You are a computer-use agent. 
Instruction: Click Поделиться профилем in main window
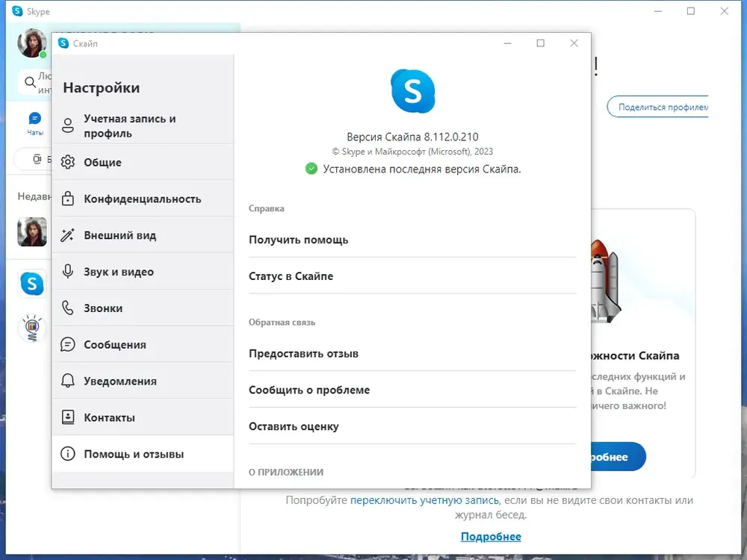[658, 107]
